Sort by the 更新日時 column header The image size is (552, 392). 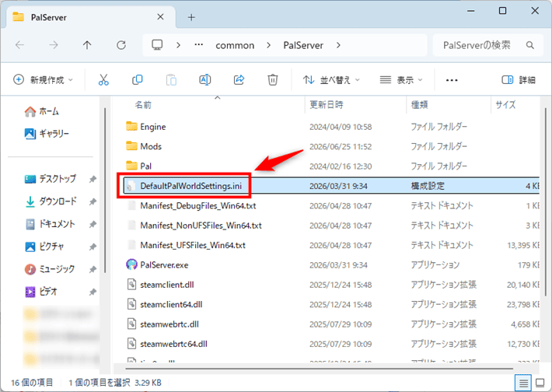(327, 104)
